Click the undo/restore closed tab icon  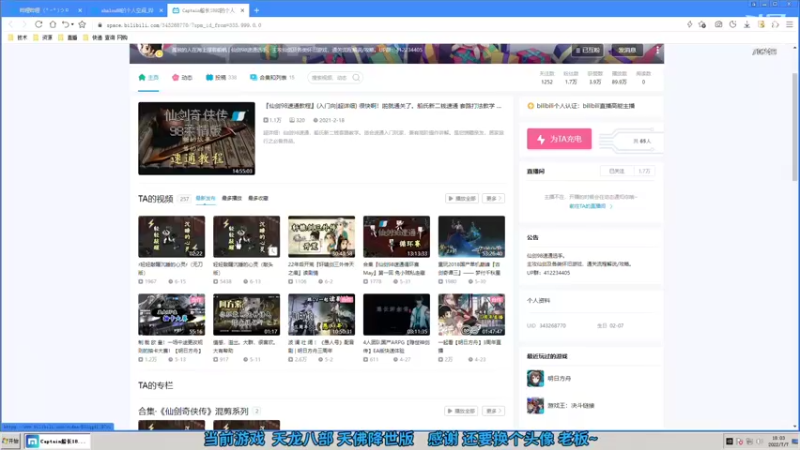[x=66, y=24]
